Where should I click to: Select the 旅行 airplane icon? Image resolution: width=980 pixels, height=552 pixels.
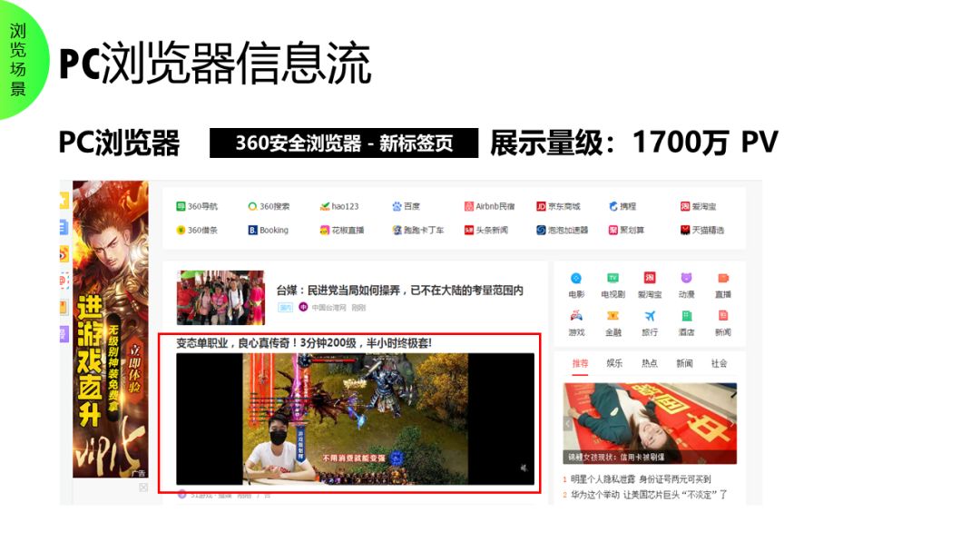[x=650, y=316]
